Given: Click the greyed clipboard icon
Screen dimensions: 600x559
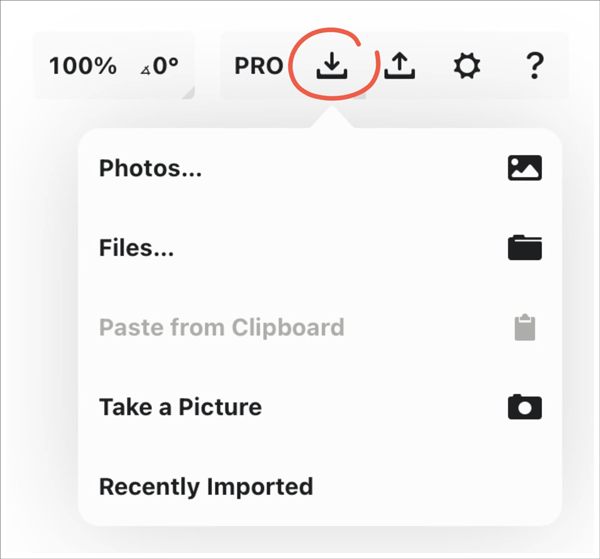Looking at the screenshot, I should 524,327.
